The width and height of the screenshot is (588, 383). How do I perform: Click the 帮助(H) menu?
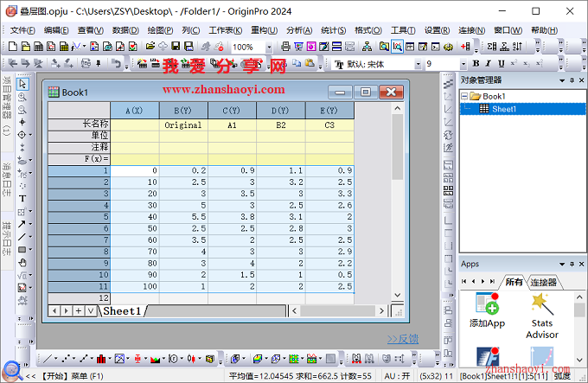pos(544,30)
